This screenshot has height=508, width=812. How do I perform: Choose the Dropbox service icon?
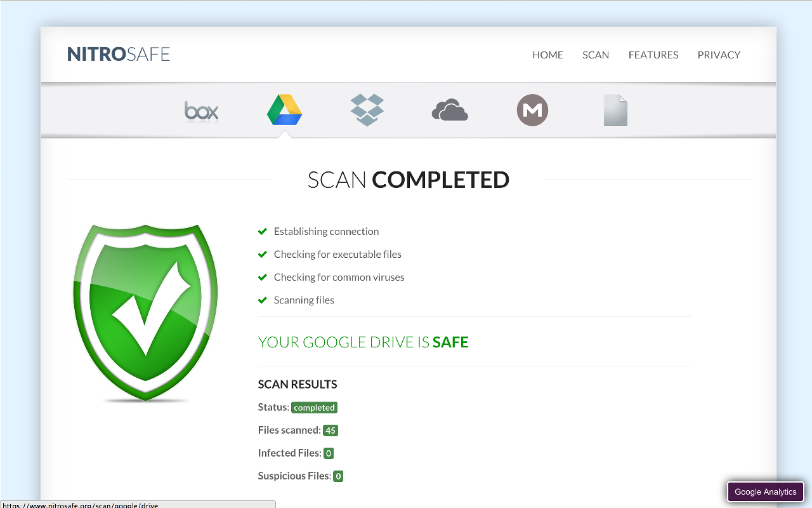(x=367, y=110)
